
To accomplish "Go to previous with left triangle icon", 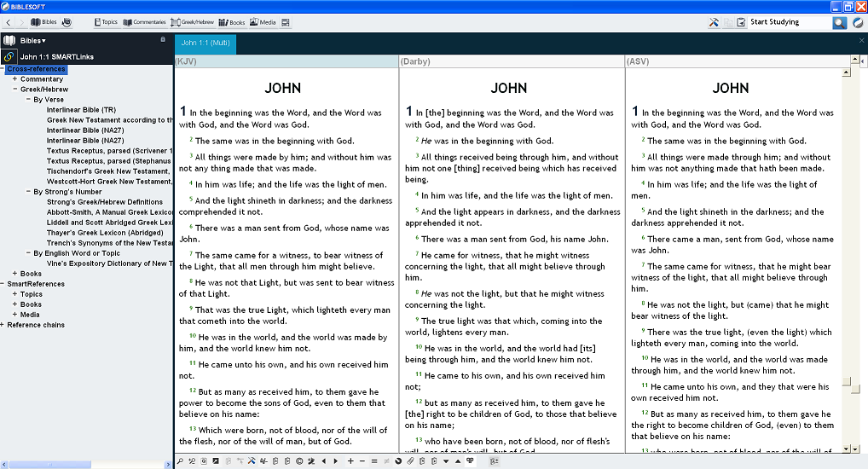I will [x=324, y=461].
